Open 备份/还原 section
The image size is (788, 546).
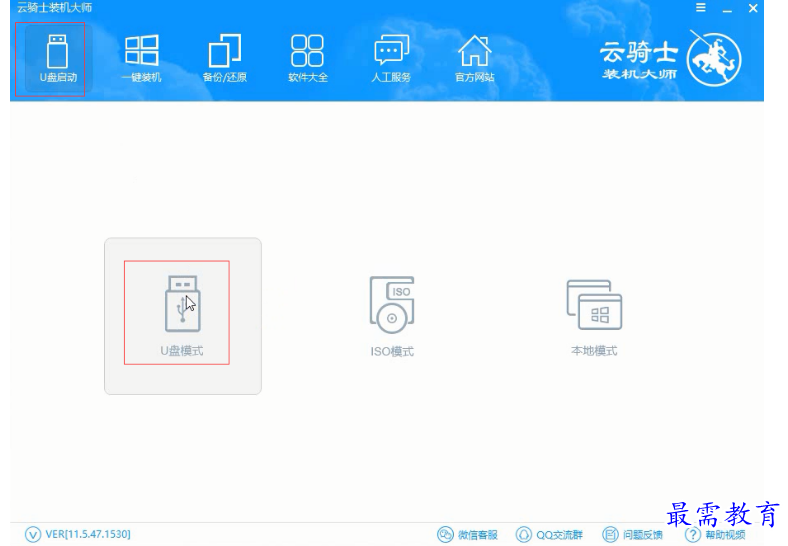(x=225, y=59)
